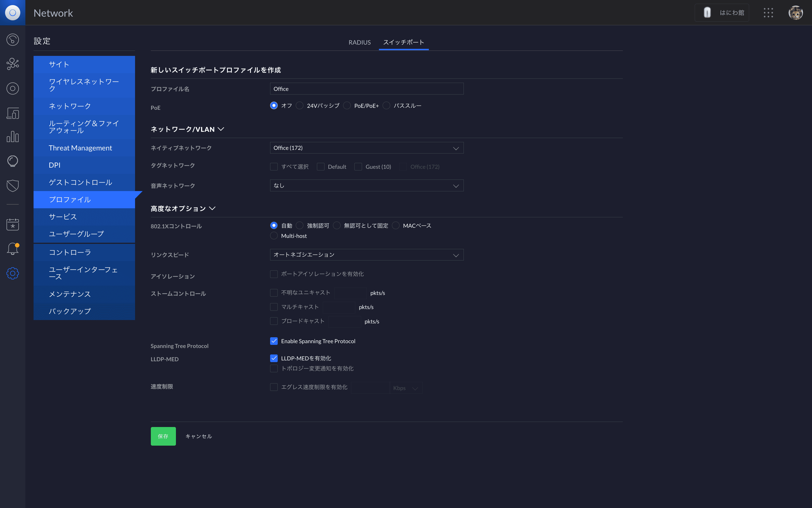Check マルチキャスト storm control
The height and width of the screenshot is (508, 812).
tap(274, 307)
